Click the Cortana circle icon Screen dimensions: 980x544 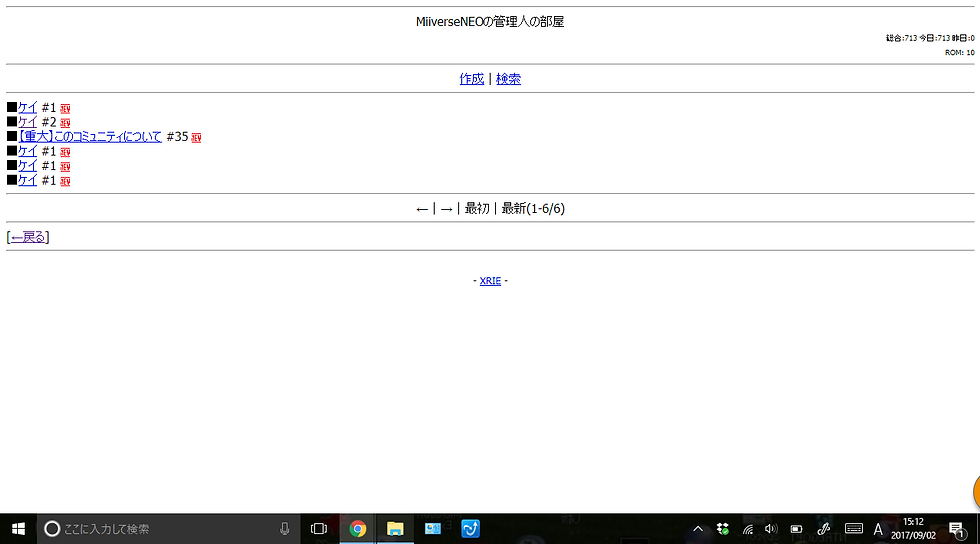pyautogui.click(x=52, y=529)
